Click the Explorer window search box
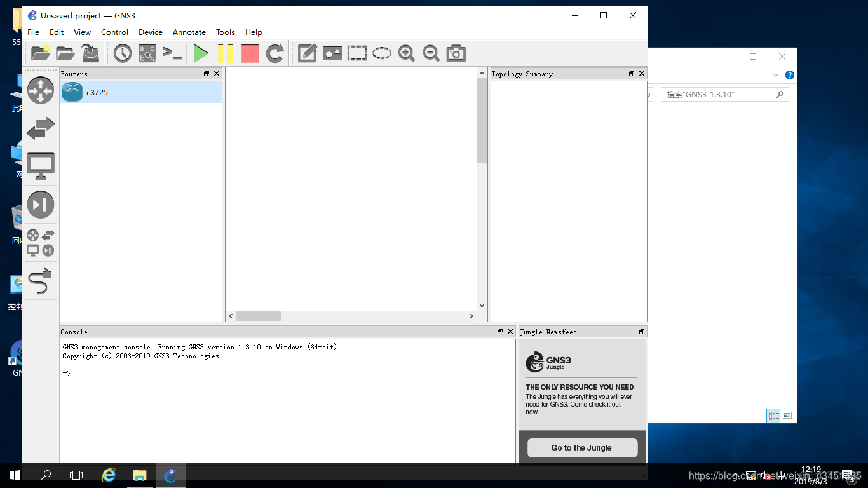Screen dimensions: 868x488 pos(725,94)
